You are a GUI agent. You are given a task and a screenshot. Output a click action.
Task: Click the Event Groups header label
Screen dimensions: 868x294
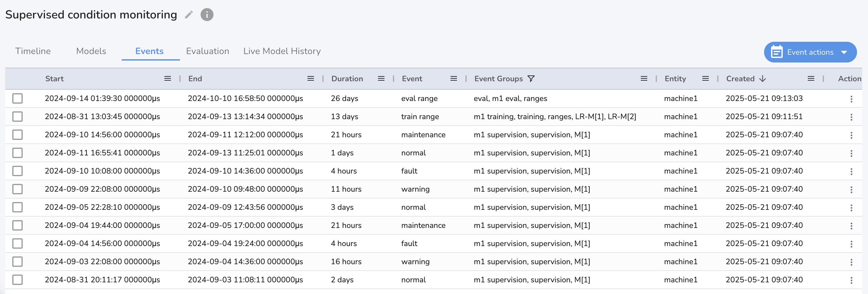coord(498,79)
